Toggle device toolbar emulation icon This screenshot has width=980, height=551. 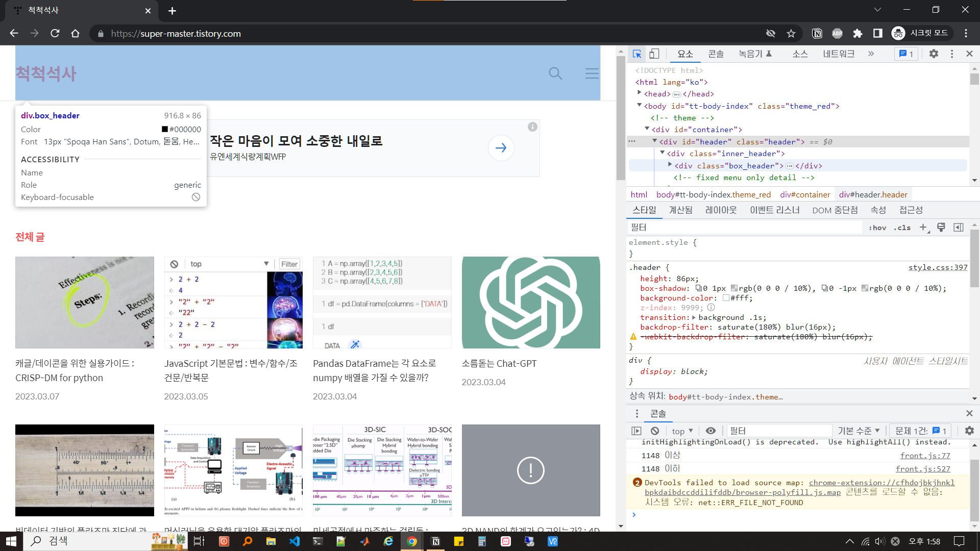tap(654, 54)
